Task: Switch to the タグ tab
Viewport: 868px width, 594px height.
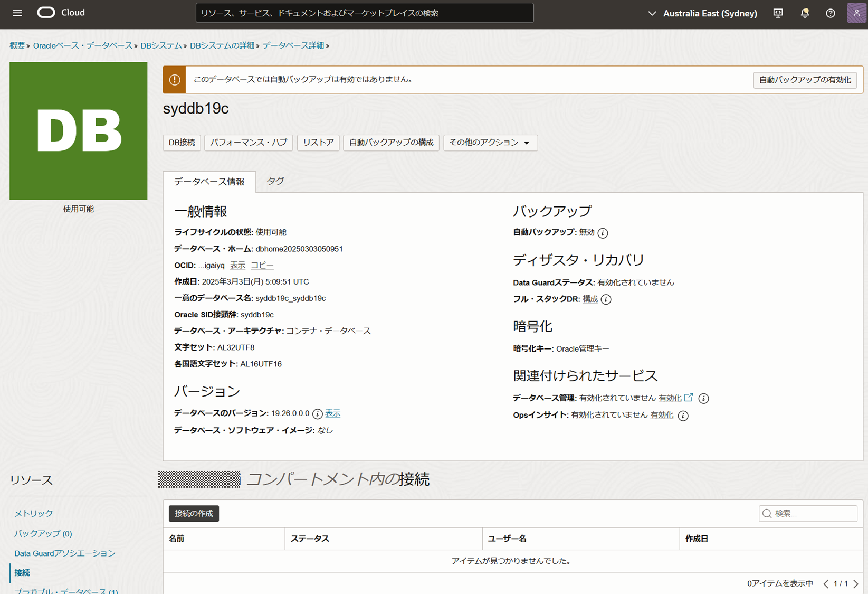Action: coord(275,181)
